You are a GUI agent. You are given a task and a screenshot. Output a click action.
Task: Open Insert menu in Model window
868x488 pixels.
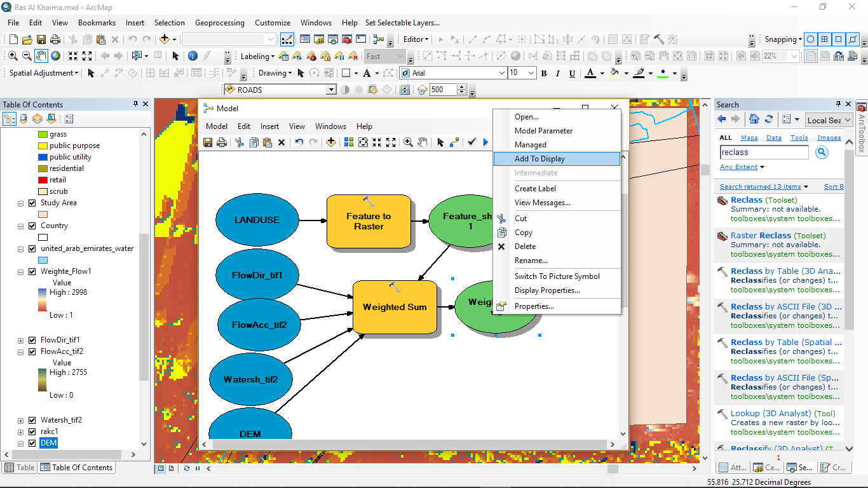[x=269, y=126]
